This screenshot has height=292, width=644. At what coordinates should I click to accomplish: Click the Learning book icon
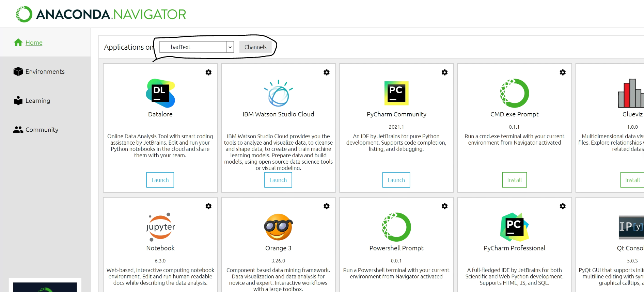(x=18, y=100)
